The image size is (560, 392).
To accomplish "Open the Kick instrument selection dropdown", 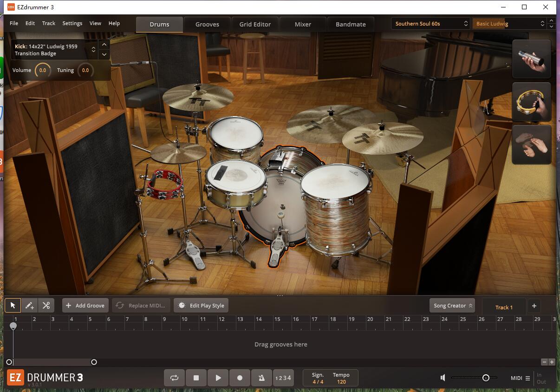I will point(55,50).
